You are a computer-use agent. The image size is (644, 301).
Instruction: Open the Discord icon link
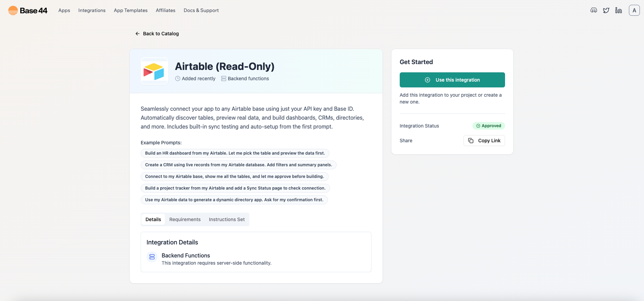(x=594, y=10)
